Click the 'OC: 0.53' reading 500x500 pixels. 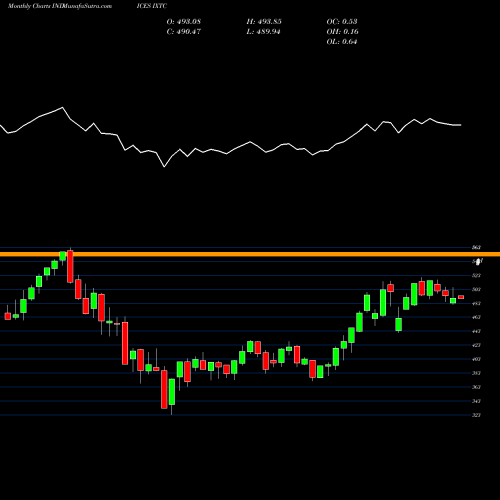[342, 22]
